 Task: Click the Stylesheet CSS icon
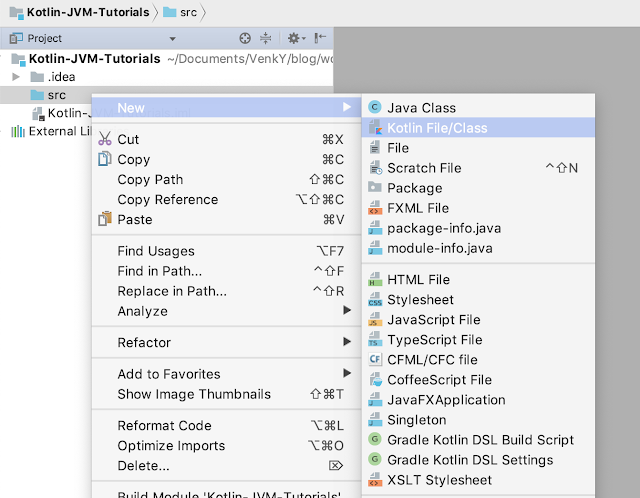coord(375,299)
